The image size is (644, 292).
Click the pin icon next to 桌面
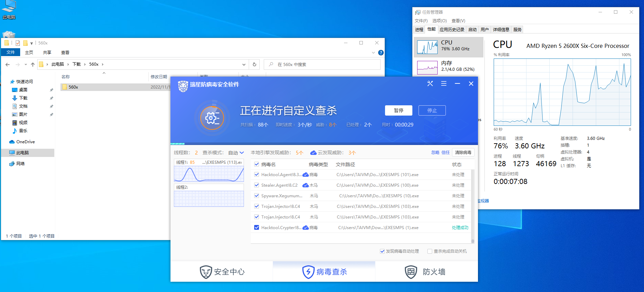[x=52, y=90]
